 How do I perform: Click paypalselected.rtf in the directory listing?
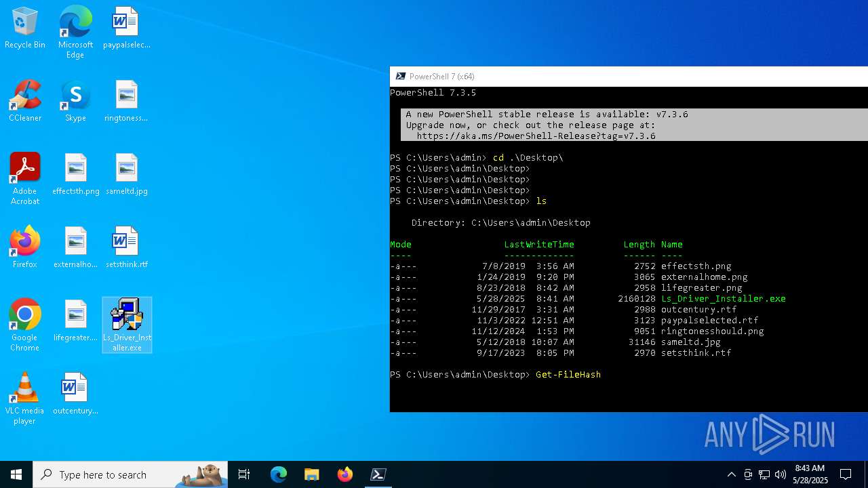[x=710, y=321]
